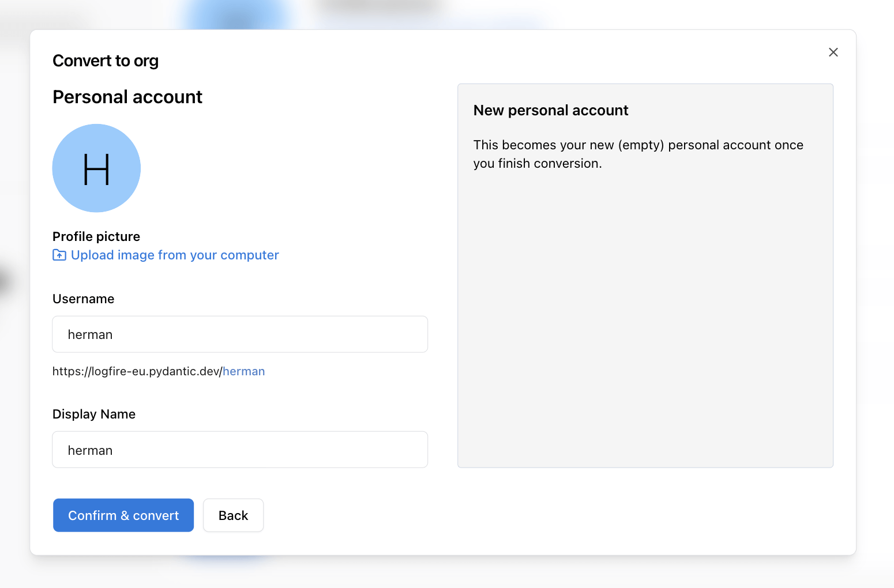The height and width of the screenshot is (588, 894).
Task: Click inside the Username input field
Action: click(x=240, y=334)
